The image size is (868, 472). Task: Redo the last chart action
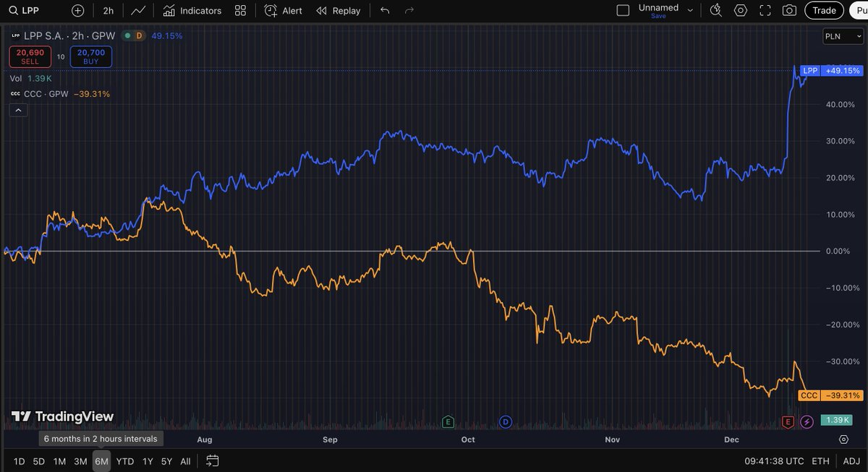point(409,11)
